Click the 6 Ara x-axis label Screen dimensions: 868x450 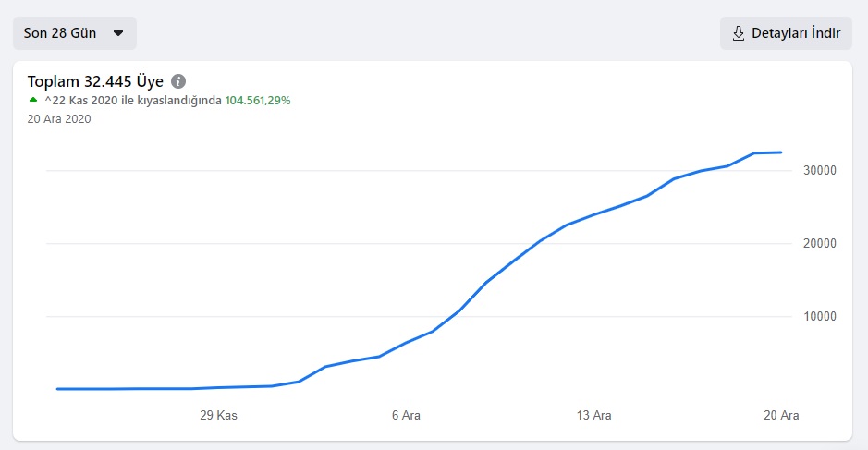tap(407, 415)
